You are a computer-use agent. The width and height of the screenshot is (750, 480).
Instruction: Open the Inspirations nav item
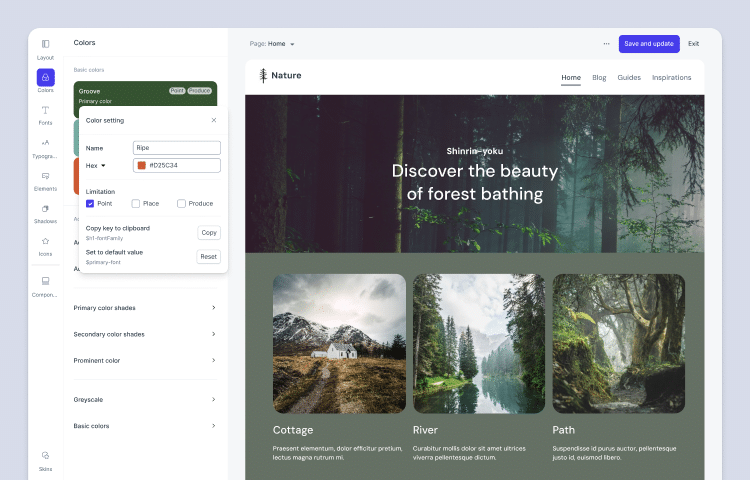(x=672, y=77)
